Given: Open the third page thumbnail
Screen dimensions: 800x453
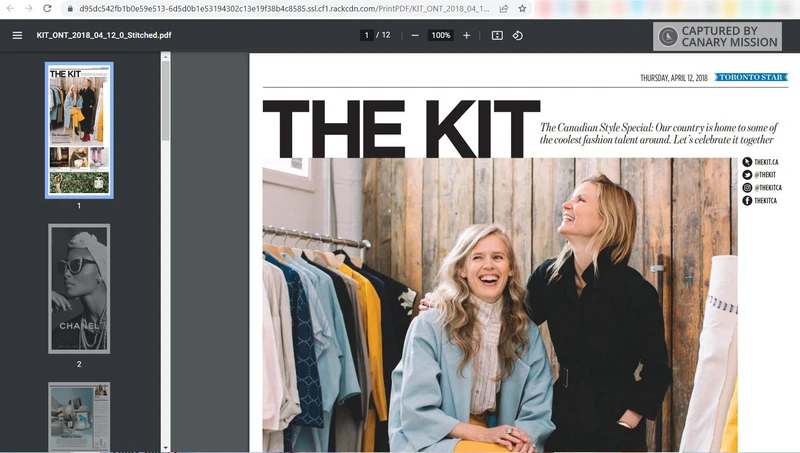Looking at the screenshot, I should (x=79, y=417).
